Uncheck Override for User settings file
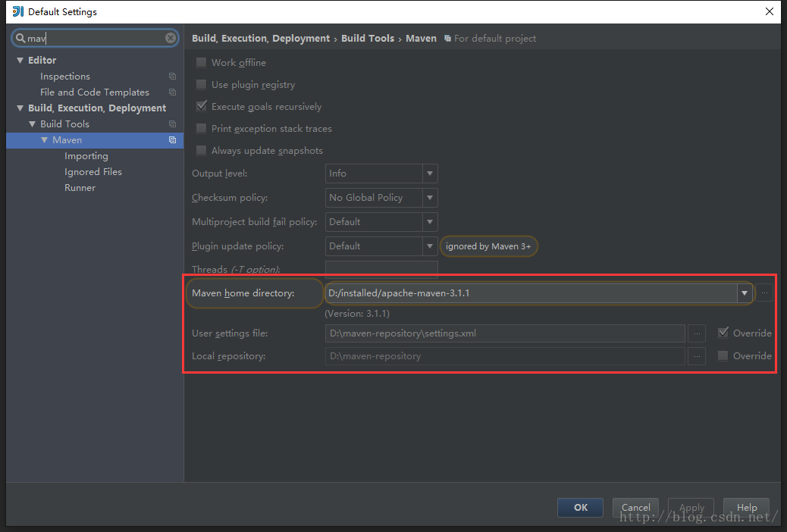This screenshot has height=532, width=787. [x=723, y=333]
